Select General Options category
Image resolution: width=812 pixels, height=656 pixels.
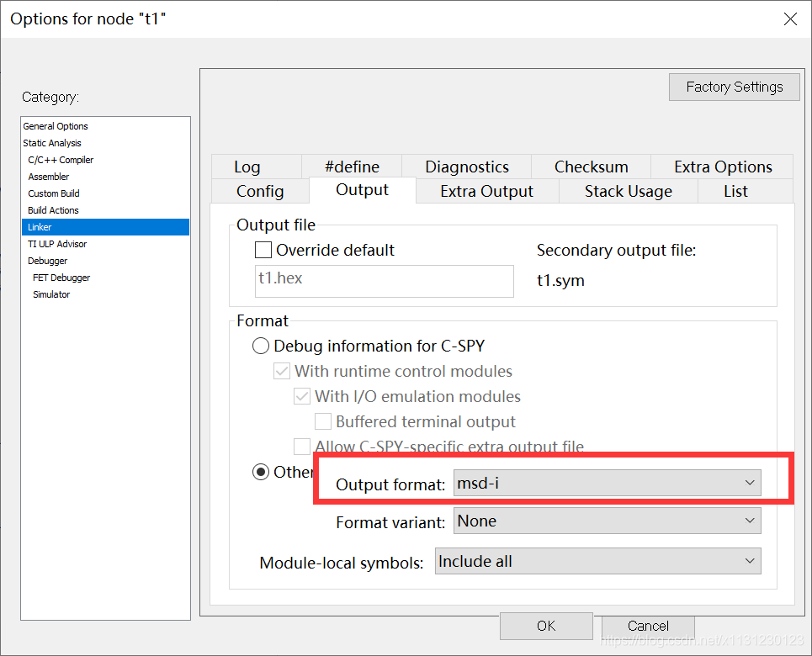click(56, 126)
